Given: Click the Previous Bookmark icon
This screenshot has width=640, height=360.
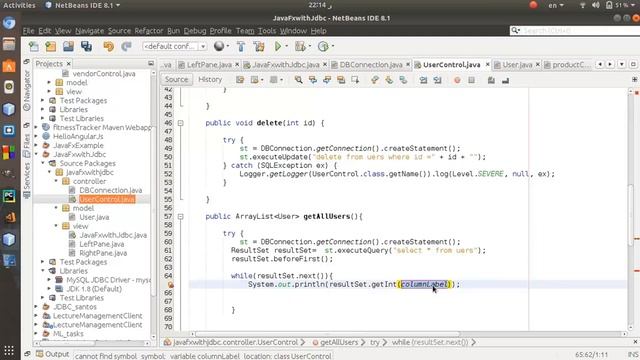Looking at the screenshot, I should click(x=375, y=80).
